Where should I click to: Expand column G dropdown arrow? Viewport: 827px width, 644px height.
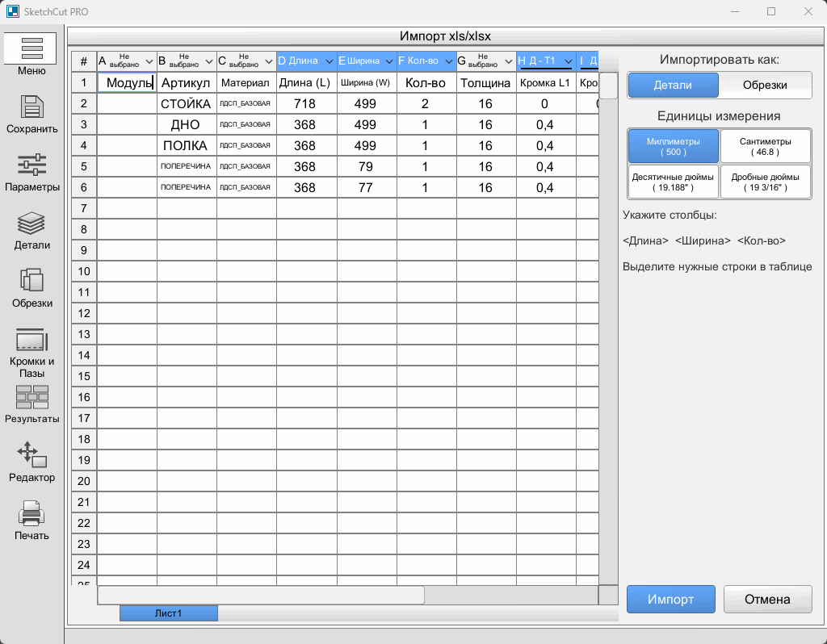(x=508, y=61)
